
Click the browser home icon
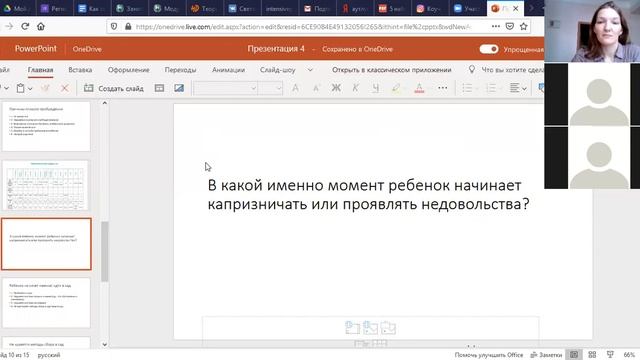click(41, 27)
